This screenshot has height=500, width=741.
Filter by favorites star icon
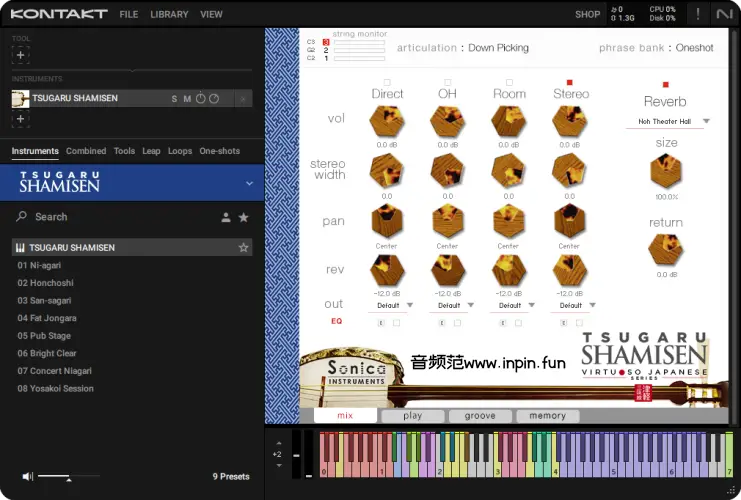coord(243,217)
